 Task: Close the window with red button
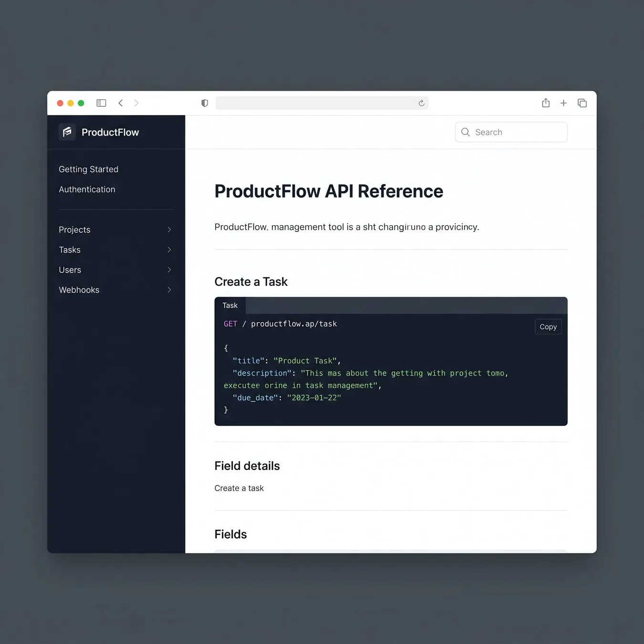coord(60,103)
